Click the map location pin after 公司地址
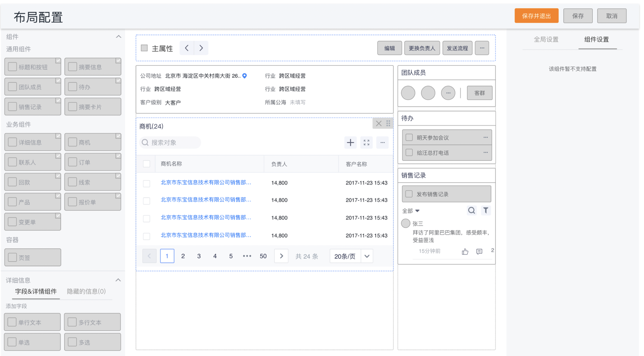The height and width of the screenshot is (356, 644). tap(245, 76)
